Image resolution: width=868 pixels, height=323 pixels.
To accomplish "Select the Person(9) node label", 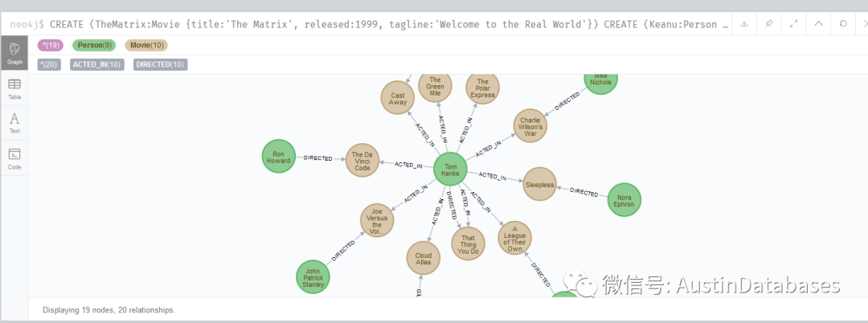I will coord(94,45).
